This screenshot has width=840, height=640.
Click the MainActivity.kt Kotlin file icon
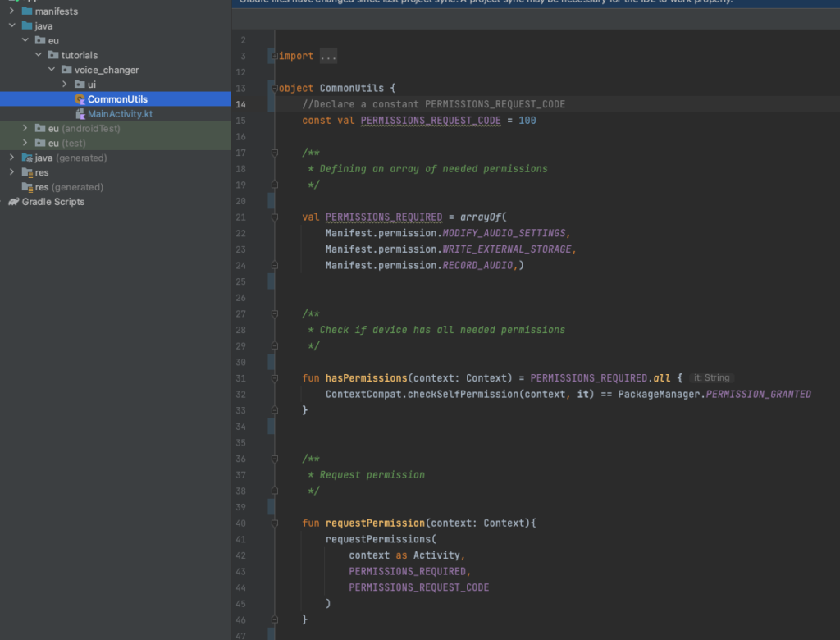80,114
